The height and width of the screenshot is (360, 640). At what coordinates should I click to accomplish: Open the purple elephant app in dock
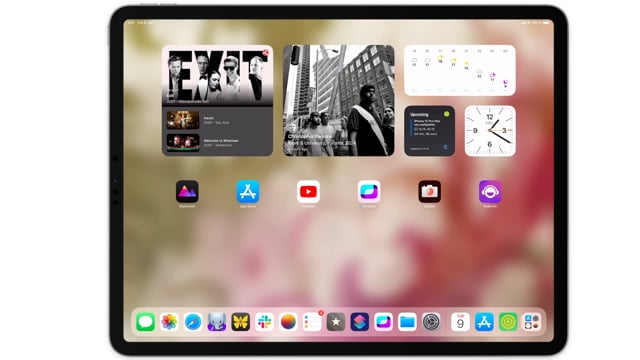tap(217, 322)
